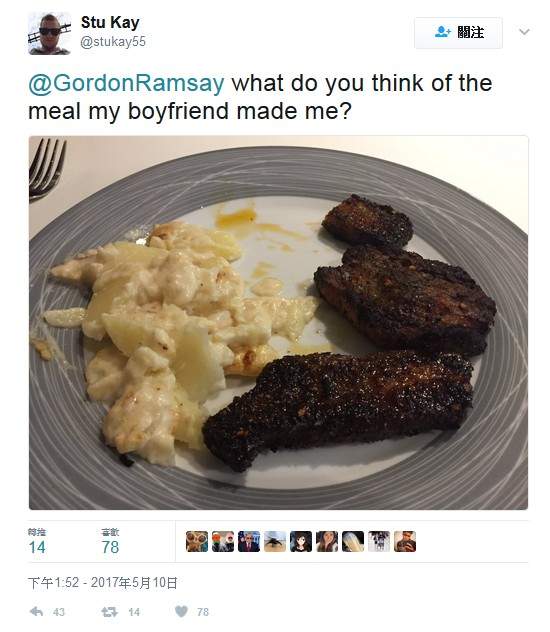The width and height of the screenshot is (550, 632).
Task: Click the 關注 follow button
Action: [459, 33]
